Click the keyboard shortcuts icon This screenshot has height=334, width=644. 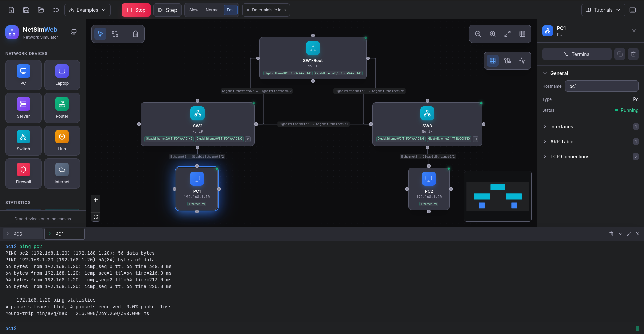[x=633, y=10]
